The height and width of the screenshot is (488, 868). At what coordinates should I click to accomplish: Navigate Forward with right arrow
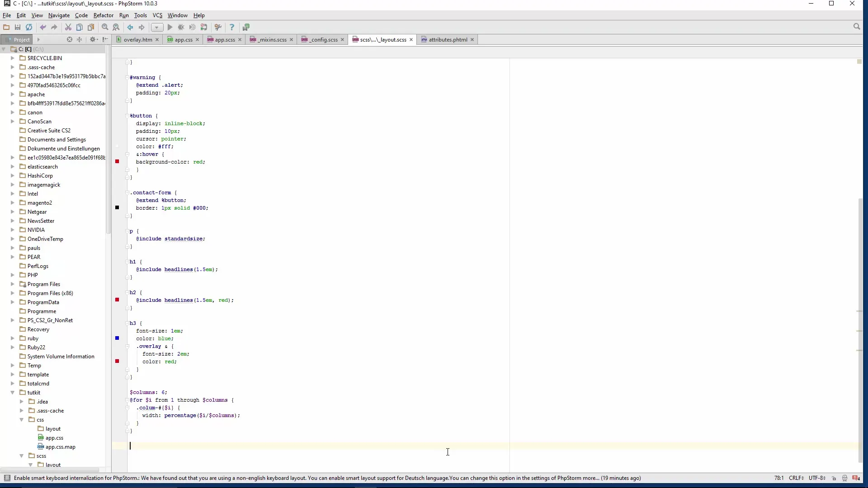pos(142,27)
